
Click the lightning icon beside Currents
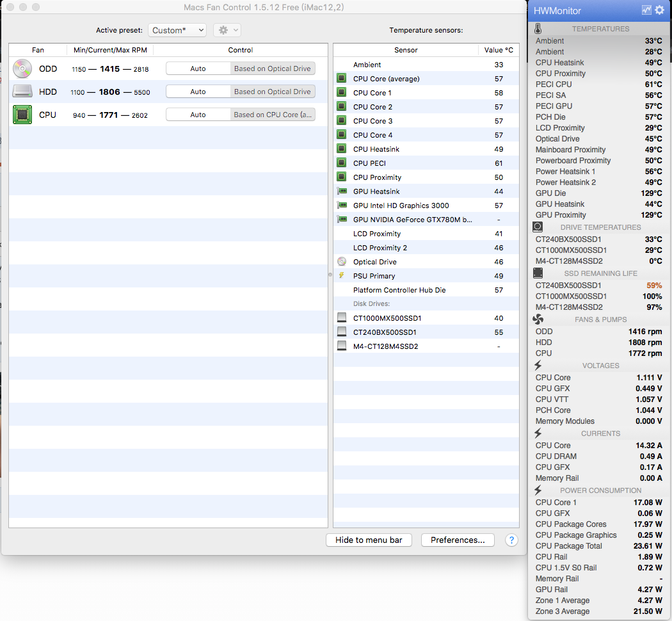point(538,433)
